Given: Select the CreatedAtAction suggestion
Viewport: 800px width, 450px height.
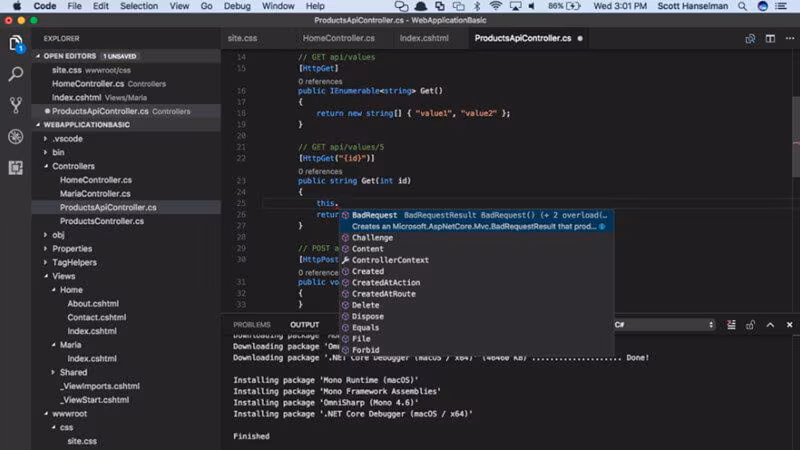Looking at the screenshot, I should [477, 283].
